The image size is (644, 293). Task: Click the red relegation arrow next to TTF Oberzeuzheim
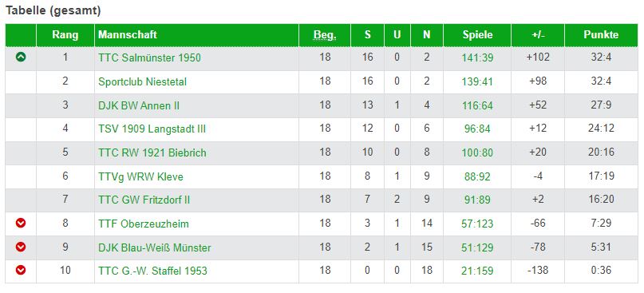(21, 223)
